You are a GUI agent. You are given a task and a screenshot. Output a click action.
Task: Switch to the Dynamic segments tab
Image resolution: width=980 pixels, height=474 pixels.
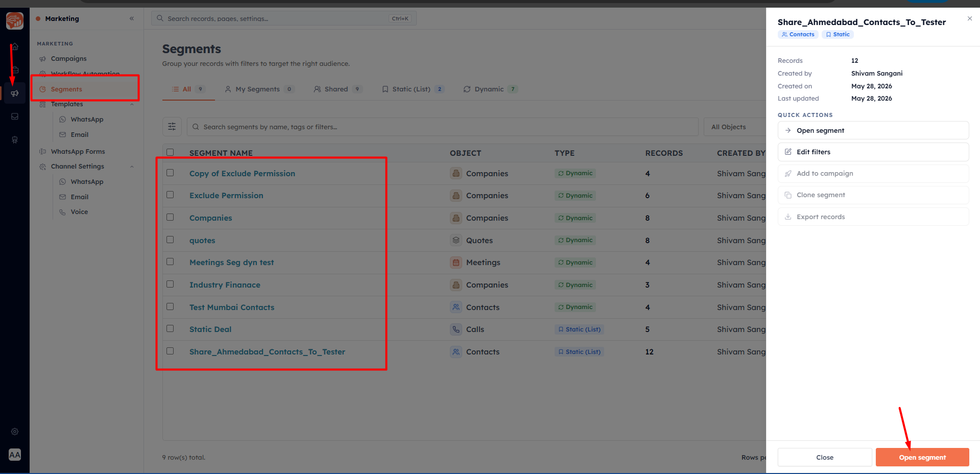(x=490, y=89)
